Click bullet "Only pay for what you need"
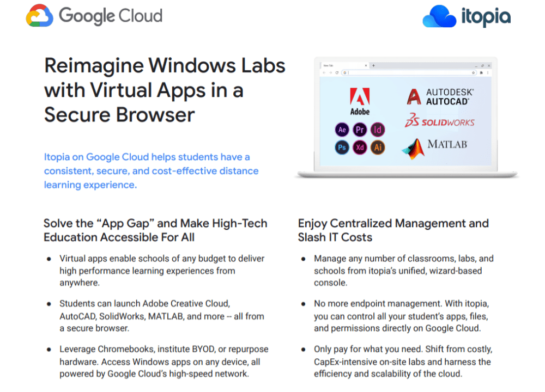This screenshot has width=545, height=392. point(403,362)
